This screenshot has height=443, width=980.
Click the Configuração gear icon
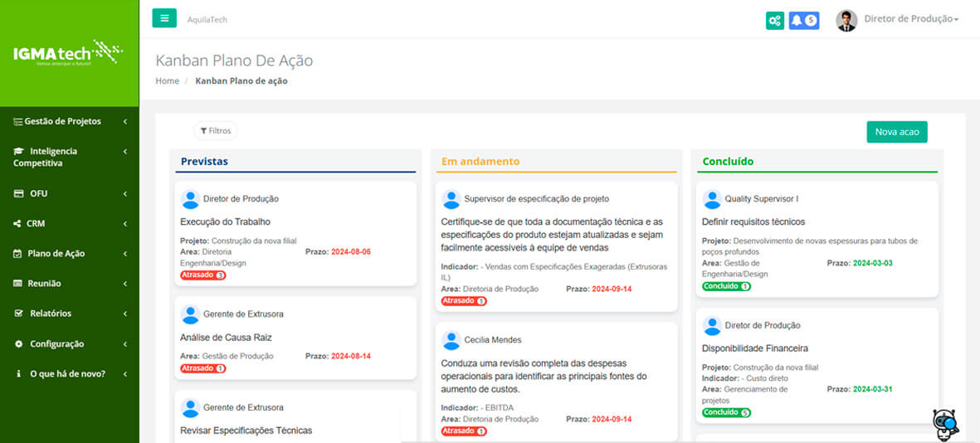18,343
